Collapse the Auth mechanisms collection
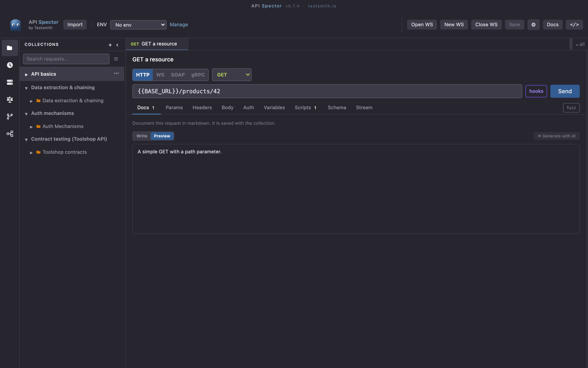 coord(26,114)
